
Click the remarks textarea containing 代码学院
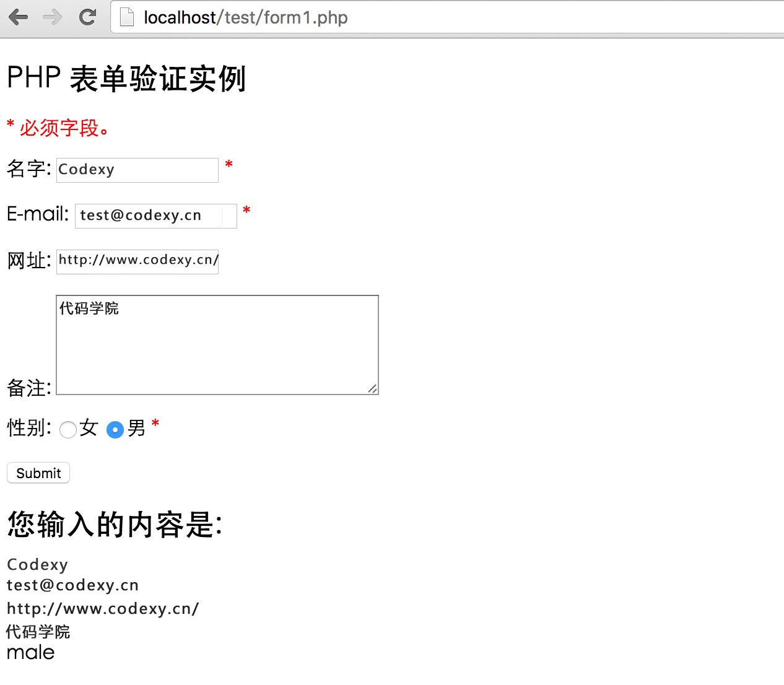coord(217,345)
